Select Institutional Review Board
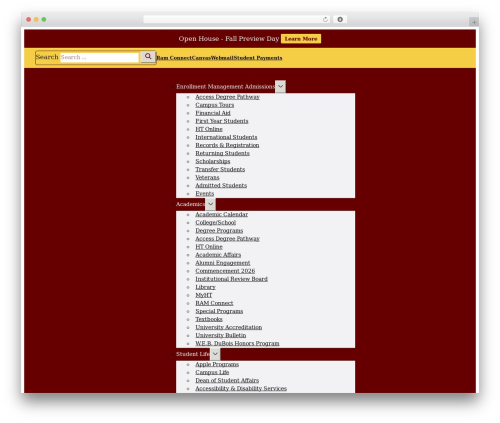 pyautogui.click(x=231, y=279)
